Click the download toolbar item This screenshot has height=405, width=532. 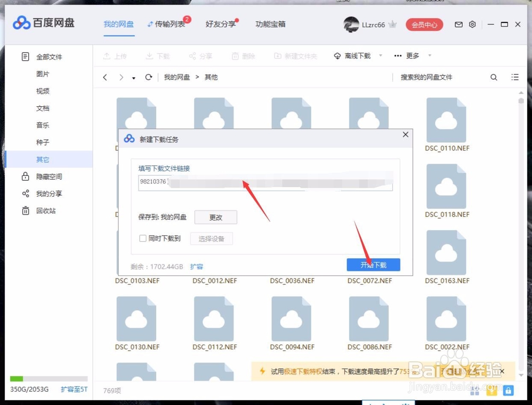pyautogui.click(x=157, y=56)
